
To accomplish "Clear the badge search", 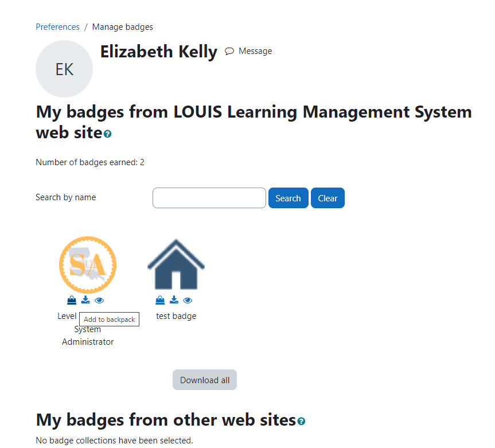I will click(x=328, y=198).
